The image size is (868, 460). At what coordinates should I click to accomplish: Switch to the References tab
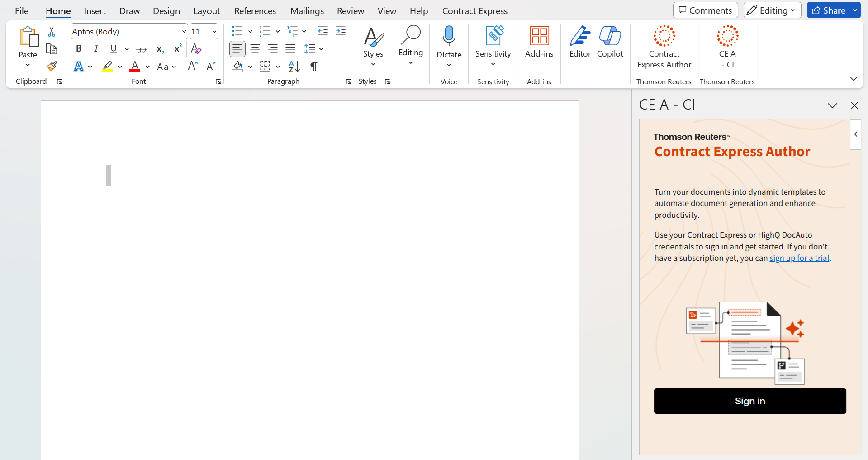tap(255, 10)
